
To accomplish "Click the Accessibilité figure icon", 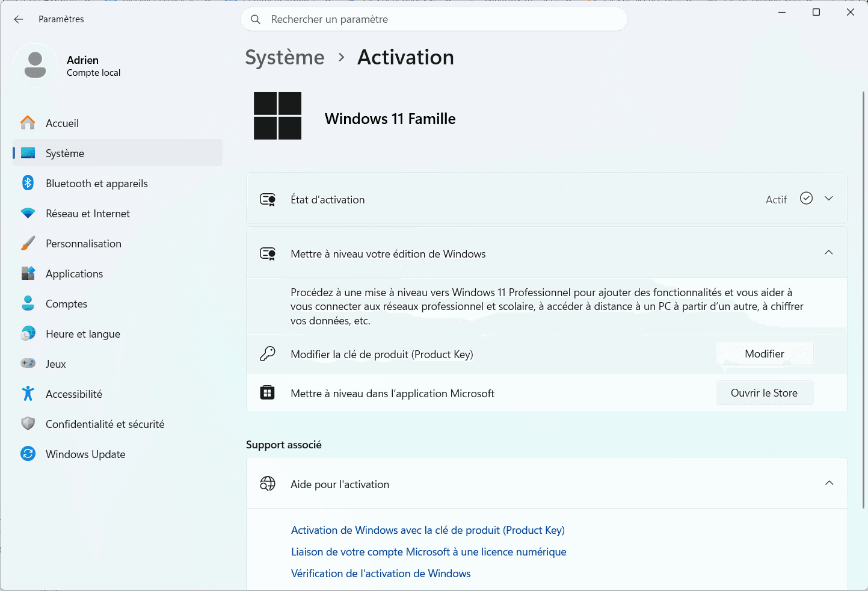I will pos(28,394).
